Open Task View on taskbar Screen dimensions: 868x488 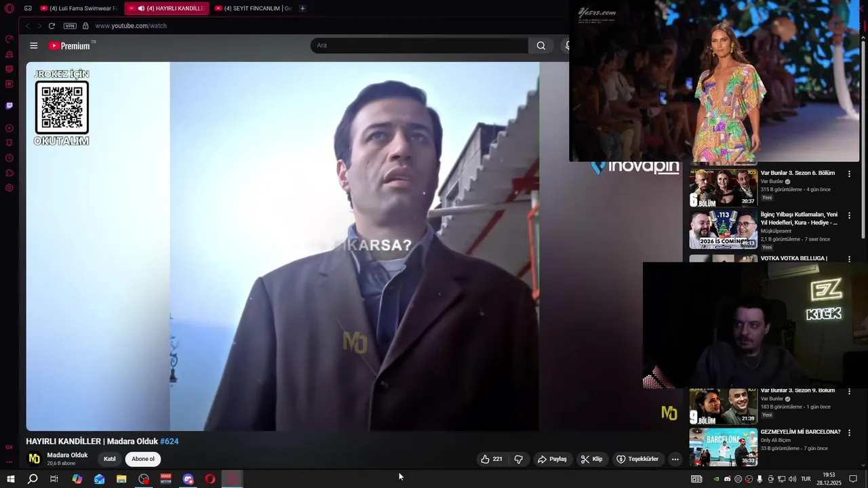click(54, 479)
